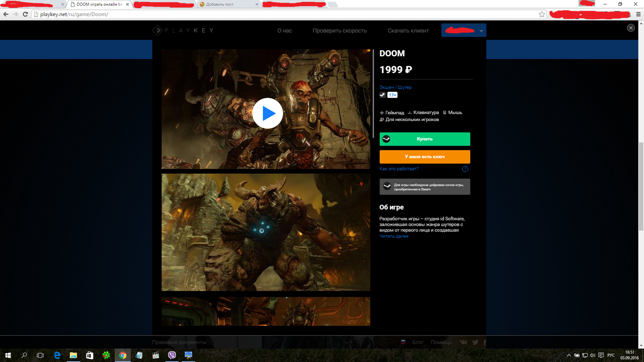Image resolution: width=644 pixels, height=362 pixels.
Task: Switch input language via 'РУС' indicator
Action: click(x=611, y=355)
